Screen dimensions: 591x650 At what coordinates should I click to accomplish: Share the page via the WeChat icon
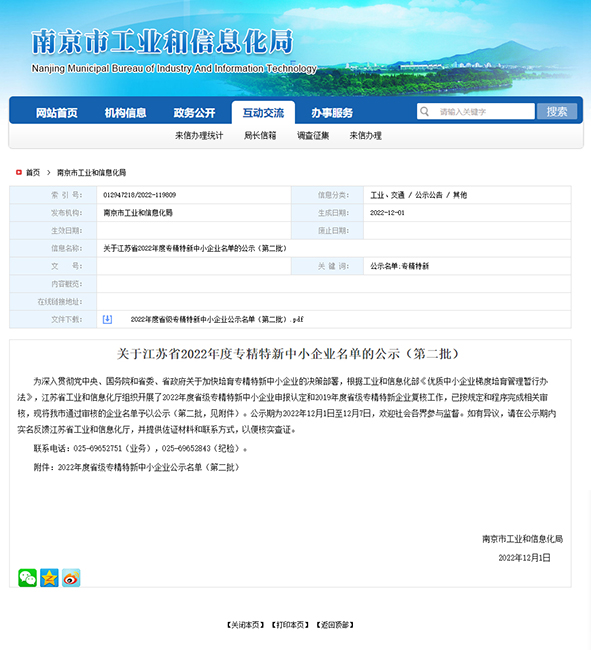27,577
